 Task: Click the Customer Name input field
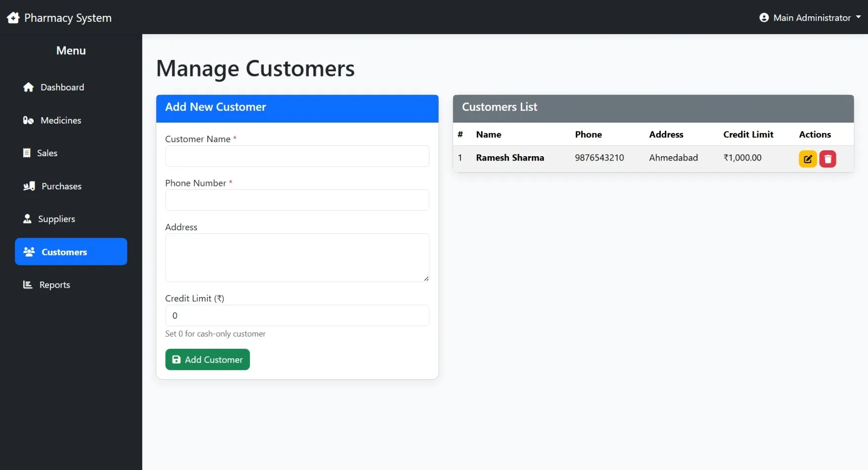[x=297, y=156]
